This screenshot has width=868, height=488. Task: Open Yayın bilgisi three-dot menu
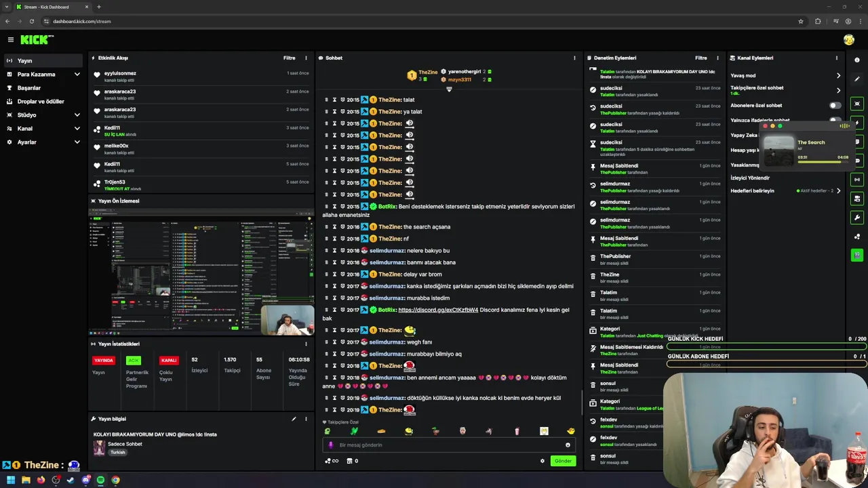point(306,419)
